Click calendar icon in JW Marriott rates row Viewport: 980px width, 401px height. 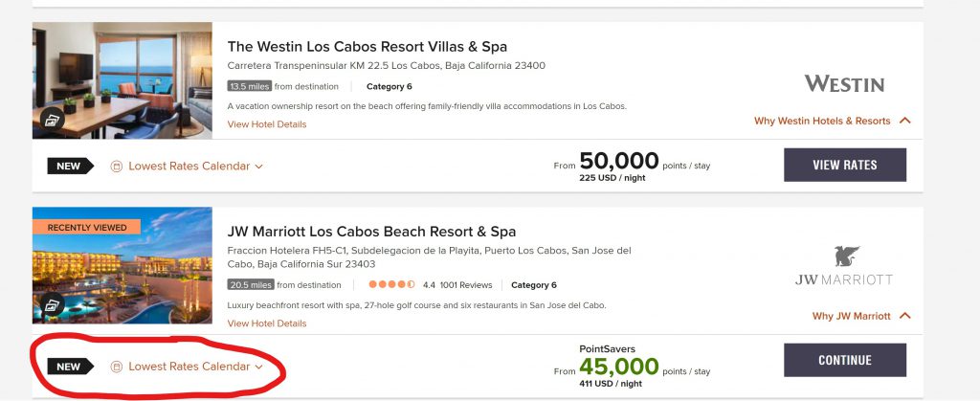click(117, 367)
